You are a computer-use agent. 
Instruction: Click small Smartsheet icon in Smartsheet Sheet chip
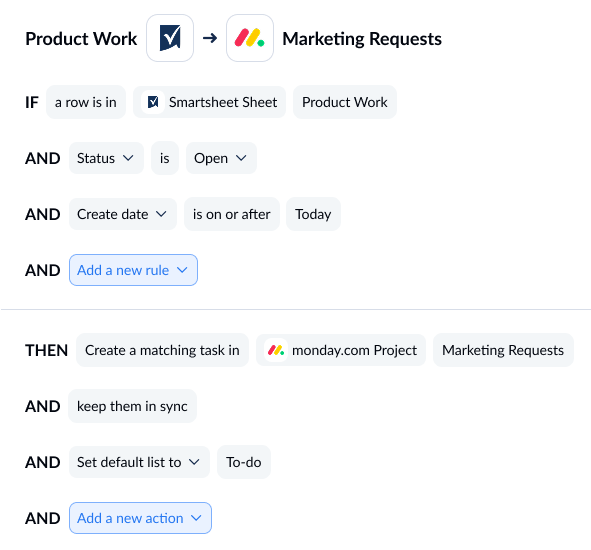pyautogui.click(x=153, y=102)
